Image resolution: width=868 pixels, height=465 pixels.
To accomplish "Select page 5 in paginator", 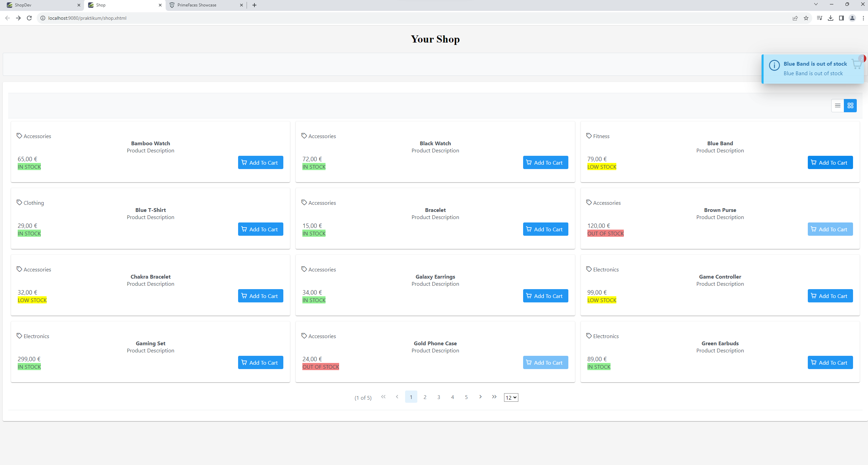I will [466, 397].
